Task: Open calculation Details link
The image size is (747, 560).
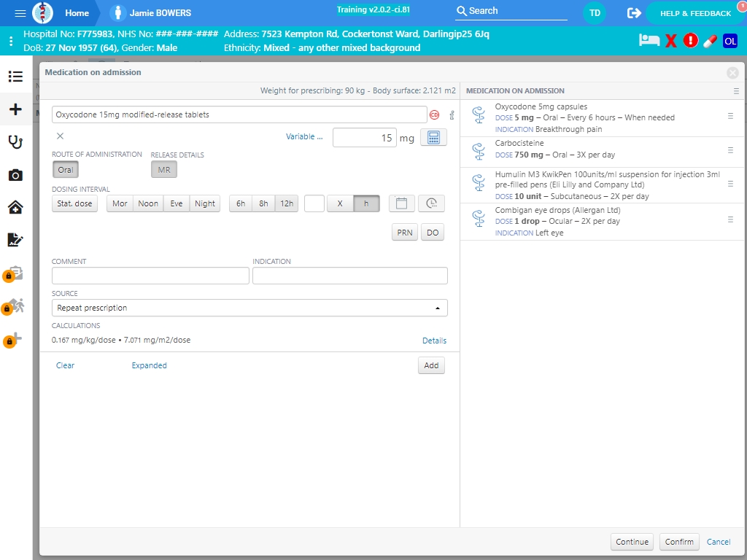Action: click(x=435, y=341)
